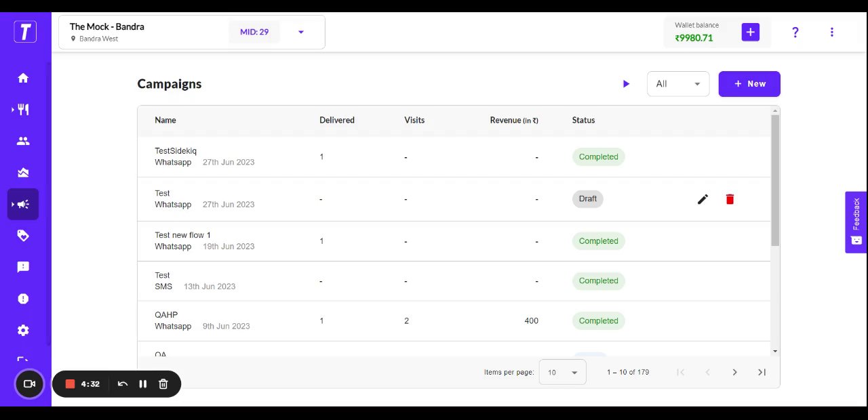Change items per page dropdown

point(562,373)
